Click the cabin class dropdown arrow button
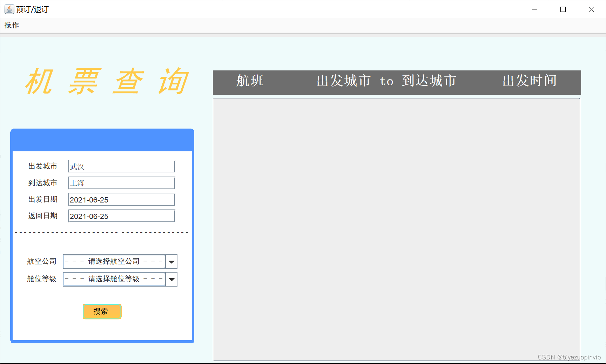Image resolution: width=606 pixels, height=364 pixels. coord(171,279)
